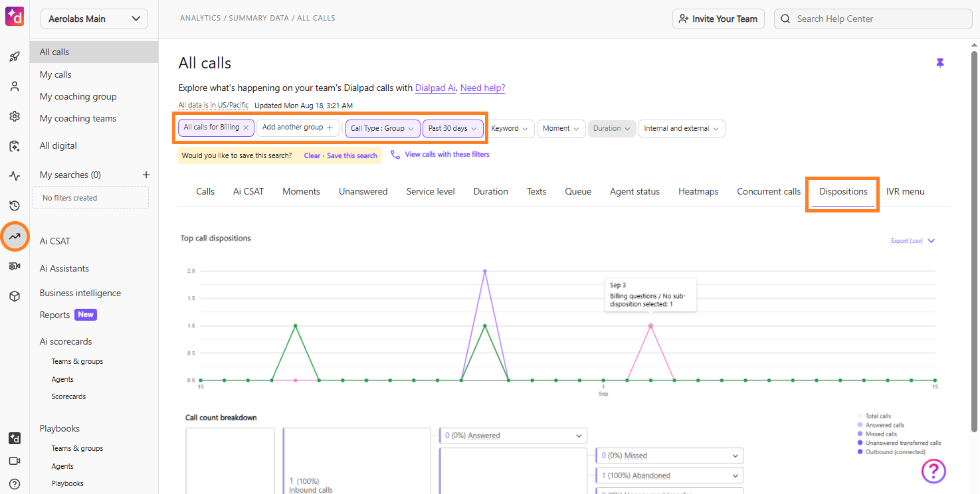This screenshot has width=980, height=494.
Task: Switch to the Calls tab
Action: pos(205,191)
